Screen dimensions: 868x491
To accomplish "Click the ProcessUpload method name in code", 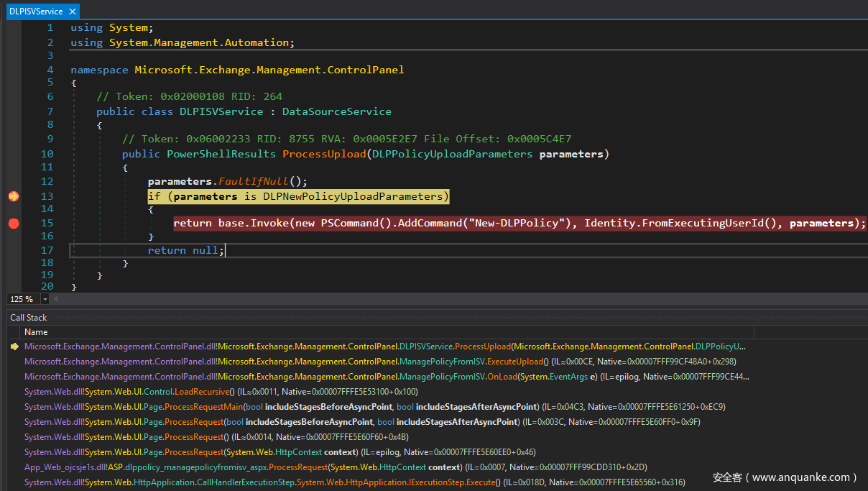I will [323, 154].
